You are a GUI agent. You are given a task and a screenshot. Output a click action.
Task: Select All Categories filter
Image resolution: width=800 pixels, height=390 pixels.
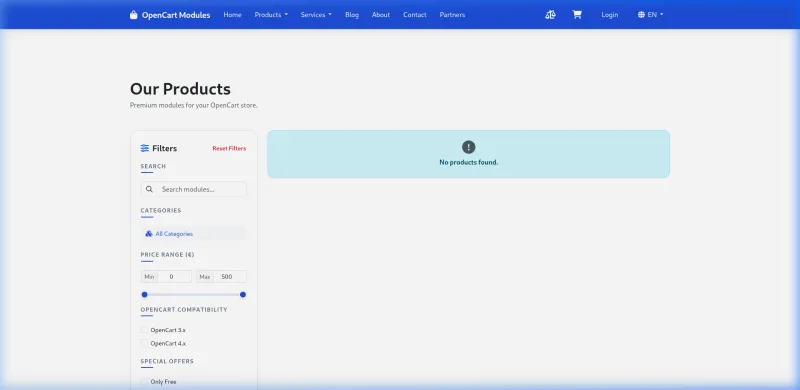(x=193, y=234)
